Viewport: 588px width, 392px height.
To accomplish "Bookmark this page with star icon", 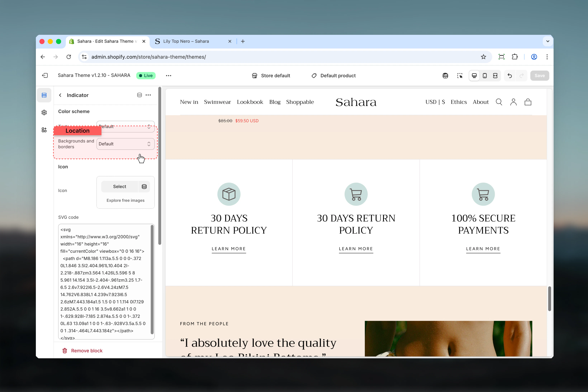I will (483, 57).
